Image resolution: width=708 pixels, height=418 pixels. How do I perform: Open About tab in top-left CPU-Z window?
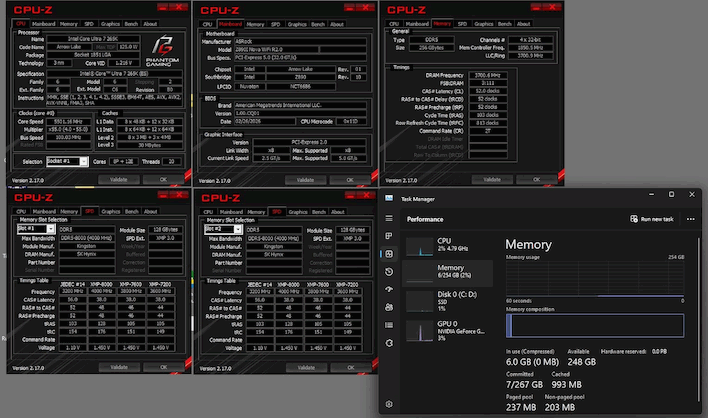[150, 24]
